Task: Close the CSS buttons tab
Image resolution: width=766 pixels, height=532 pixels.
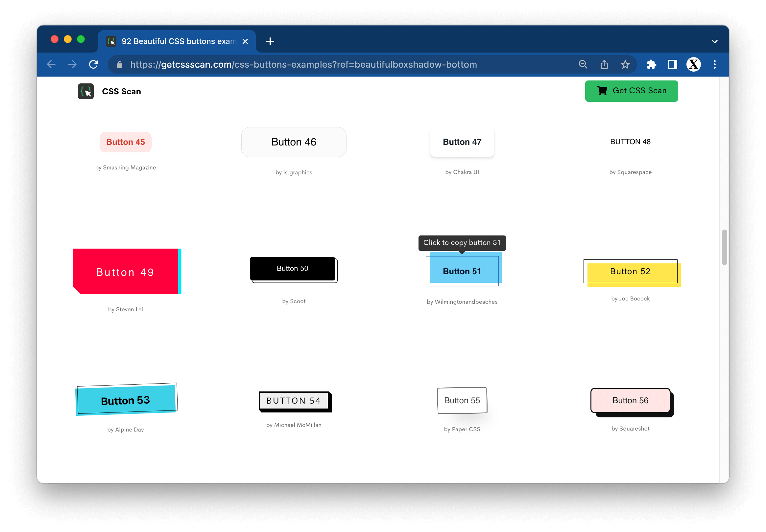Action: point(245,41)
